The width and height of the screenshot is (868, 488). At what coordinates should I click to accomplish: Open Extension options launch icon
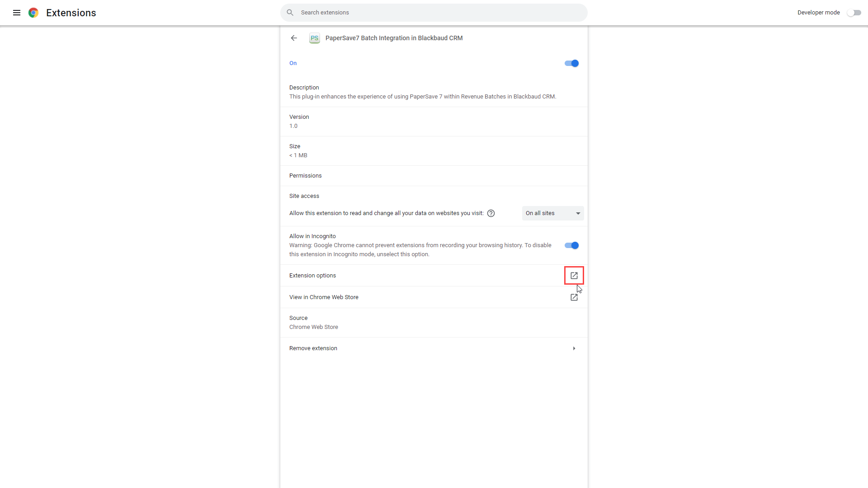[x=574, y=276]
